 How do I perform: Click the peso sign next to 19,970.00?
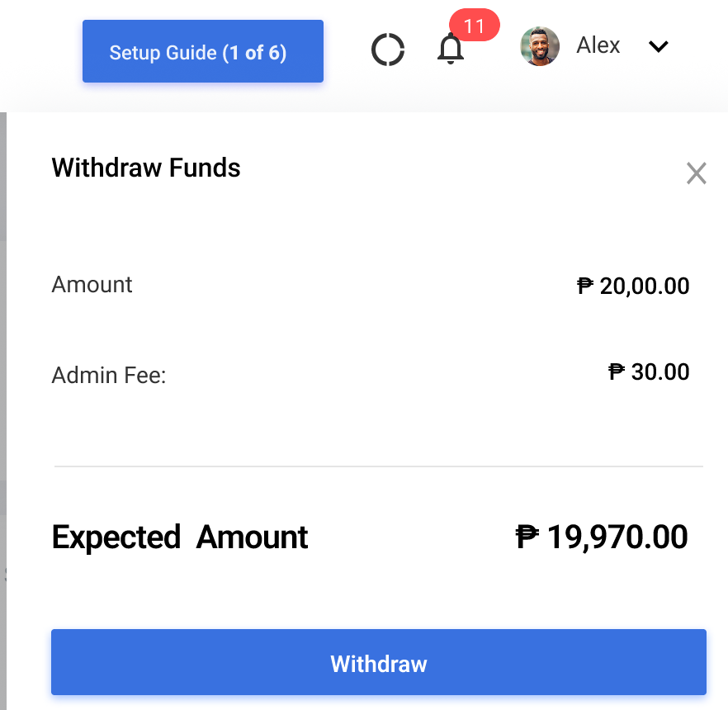[x=527, y=537]
